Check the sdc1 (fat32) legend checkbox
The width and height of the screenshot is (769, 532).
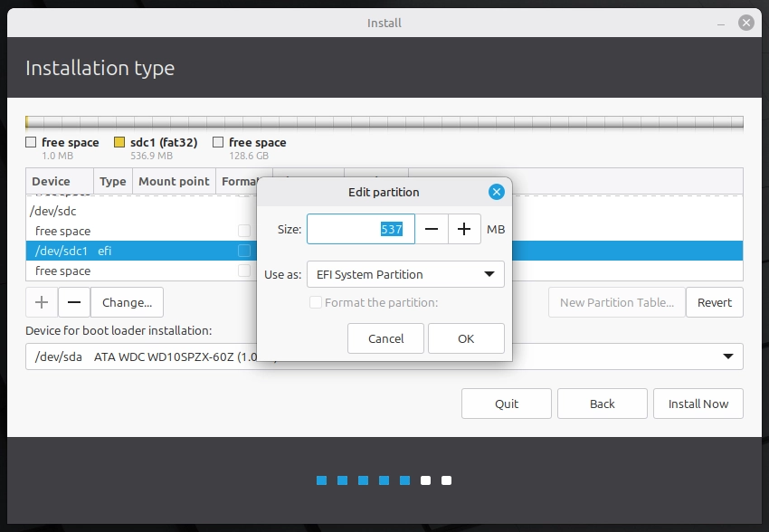coord(119,141)
